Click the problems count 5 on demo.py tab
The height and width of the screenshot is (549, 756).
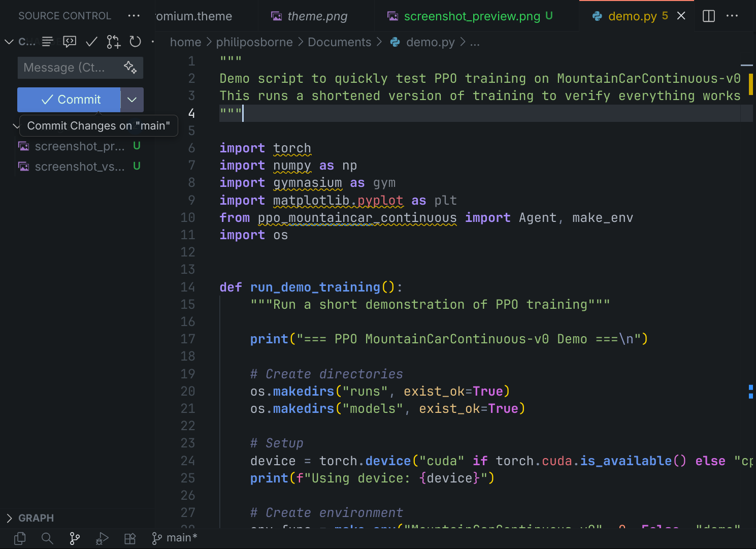pos(665,16)
